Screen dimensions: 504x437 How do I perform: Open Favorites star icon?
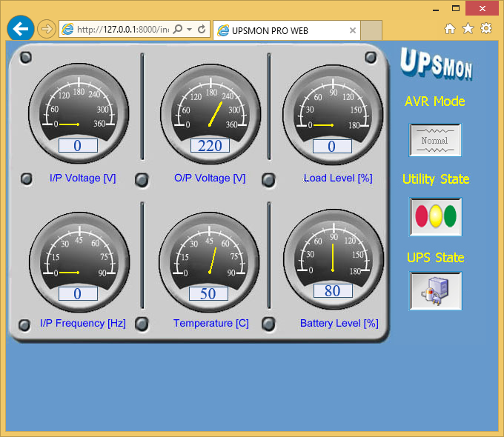pyautogui.click(x=468, y=29)
